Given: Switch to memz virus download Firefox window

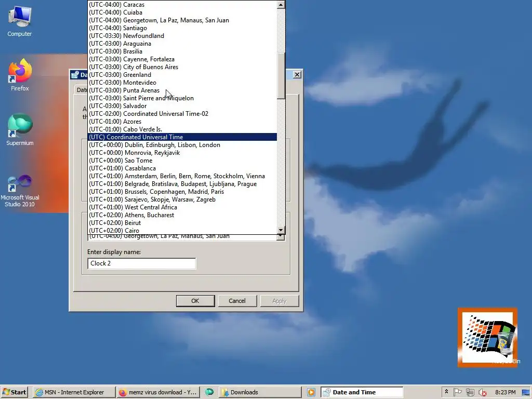Looking at the screenshot, I should [158, 392].
